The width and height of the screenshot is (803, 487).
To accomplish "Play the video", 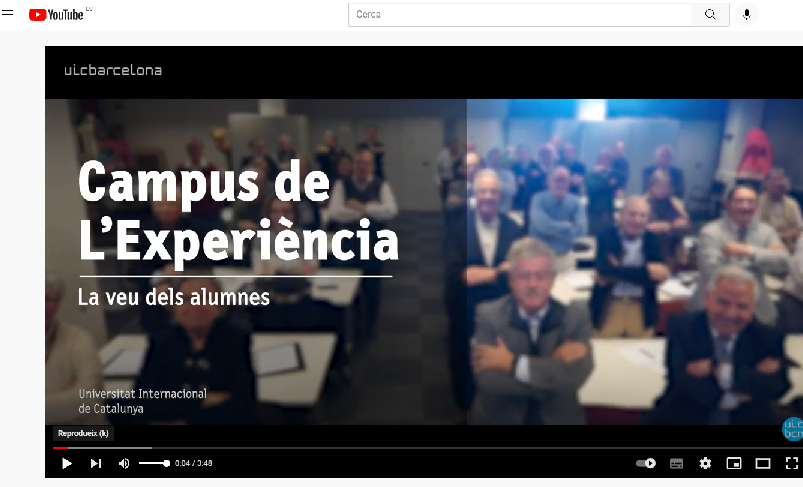I will click(67, 463).
